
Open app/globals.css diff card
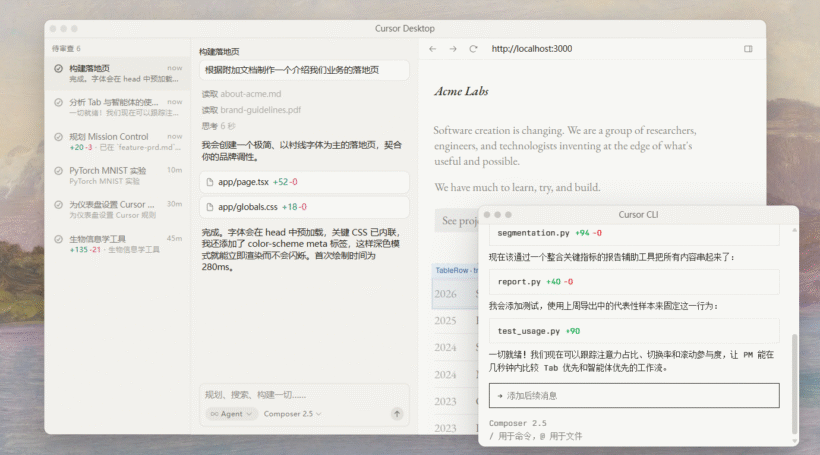[304, 207]
